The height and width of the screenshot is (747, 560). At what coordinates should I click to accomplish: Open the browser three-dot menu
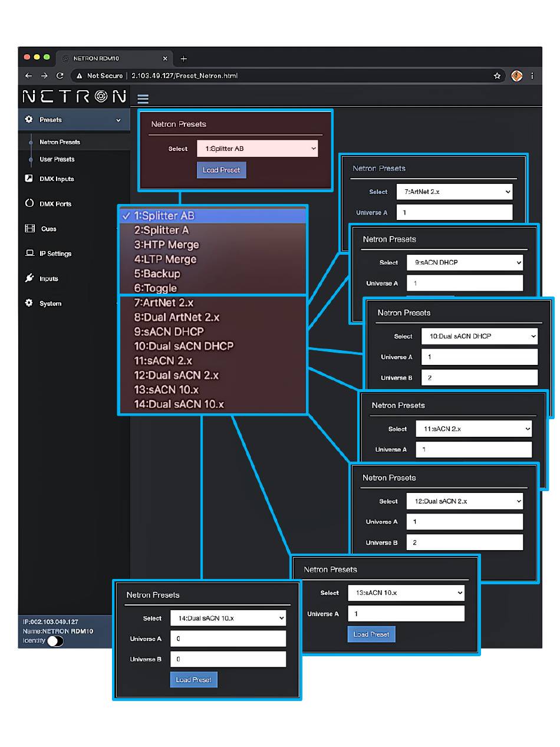tap(532, 75)
